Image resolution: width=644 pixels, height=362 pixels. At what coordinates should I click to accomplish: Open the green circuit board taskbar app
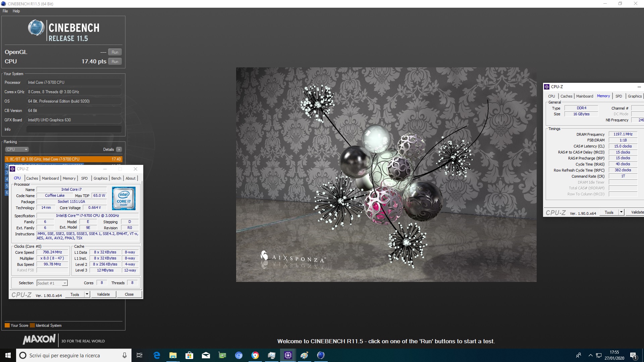[222, 355]
